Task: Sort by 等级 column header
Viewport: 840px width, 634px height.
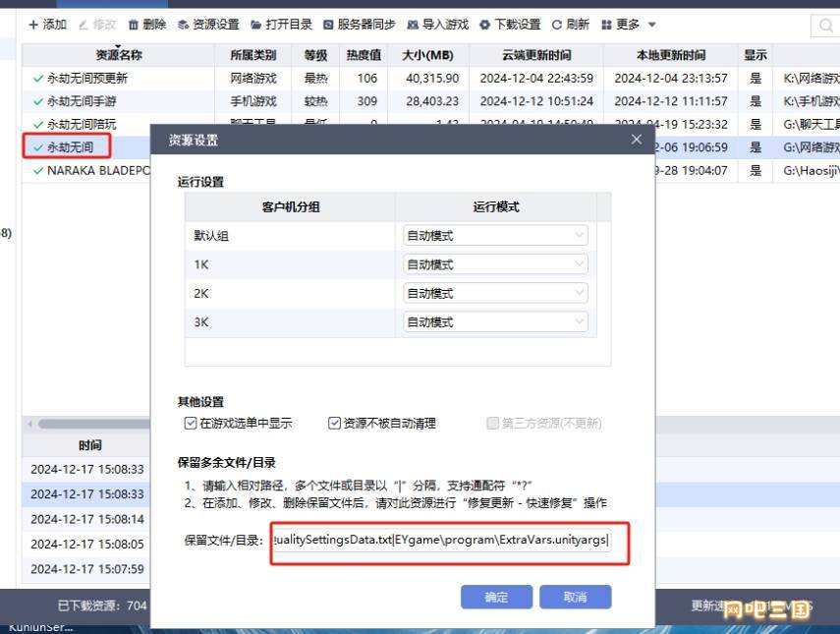Action: 315,55
